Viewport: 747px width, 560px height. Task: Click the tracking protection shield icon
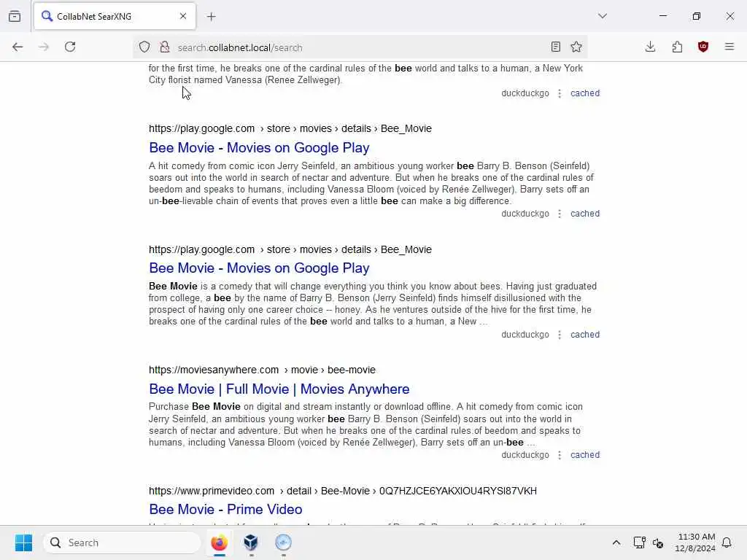(144, 47)
